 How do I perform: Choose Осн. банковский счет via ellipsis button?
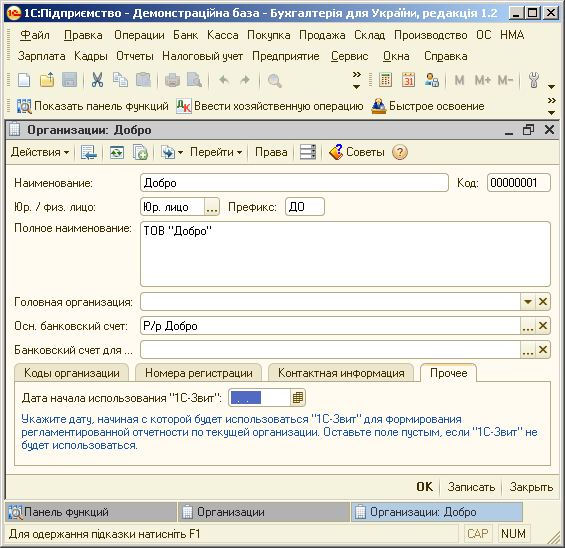click(x=528, y=326)
